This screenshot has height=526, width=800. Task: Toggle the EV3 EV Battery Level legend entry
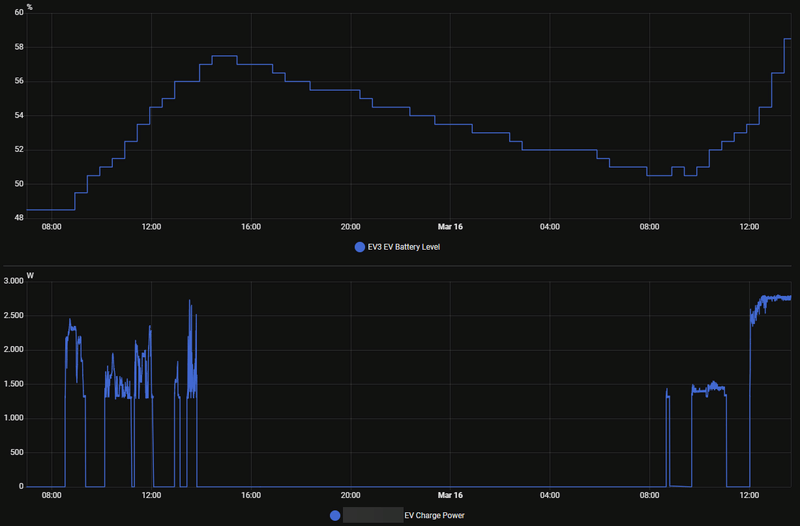tap(397, 247)
